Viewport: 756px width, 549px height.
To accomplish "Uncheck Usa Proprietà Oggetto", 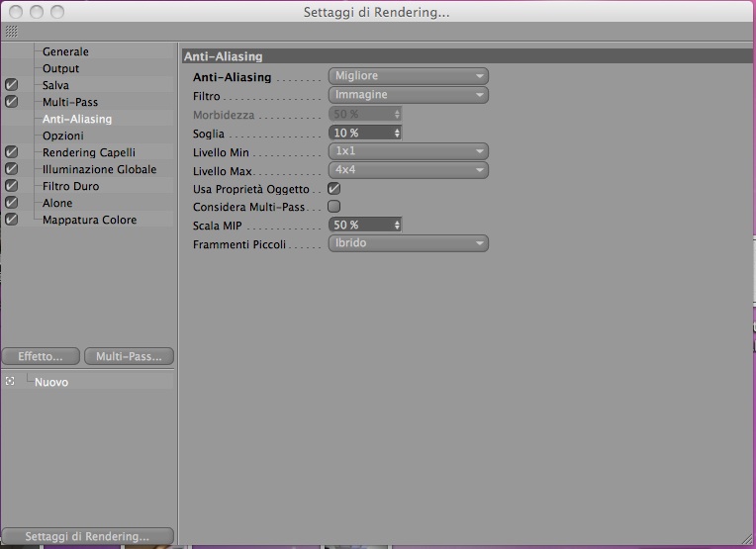I will click(333, 189).
